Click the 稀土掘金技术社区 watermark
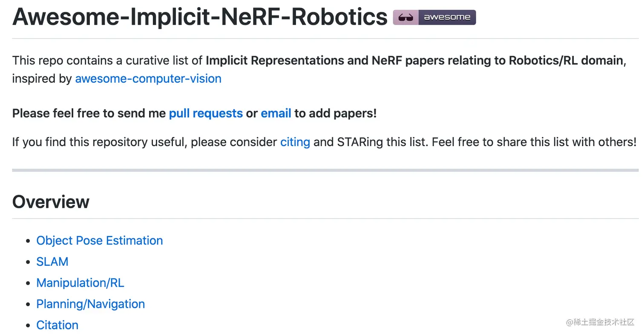This screenshot has width=644, height=336. 601,322
